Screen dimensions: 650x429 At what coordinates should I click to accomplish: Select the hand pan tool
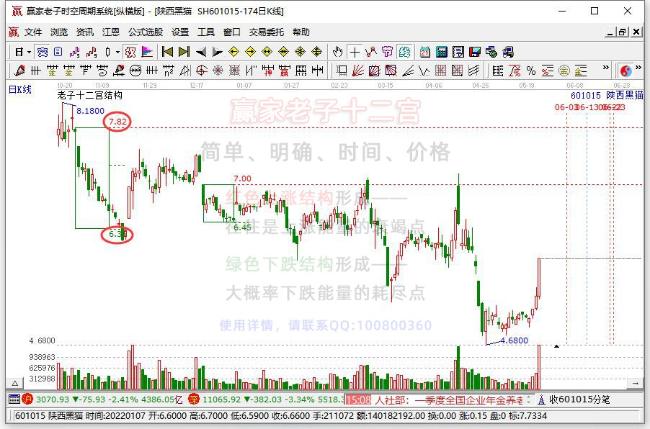point(338,52)
